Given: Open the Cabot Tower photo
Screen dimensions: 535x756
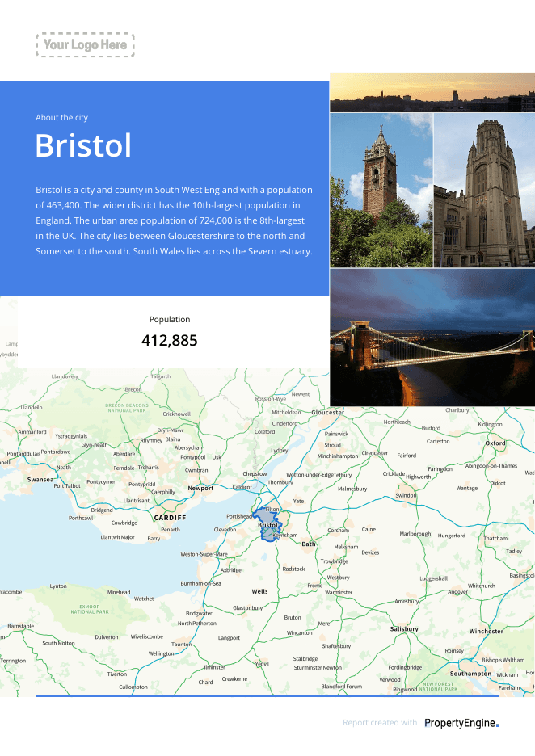Looking at the screenshot, I should [381, 190].
